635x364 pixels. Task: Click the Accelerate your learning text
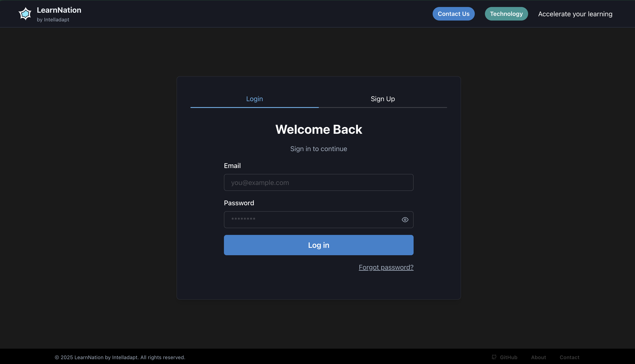pyautogui.click(x=575, y=14)
